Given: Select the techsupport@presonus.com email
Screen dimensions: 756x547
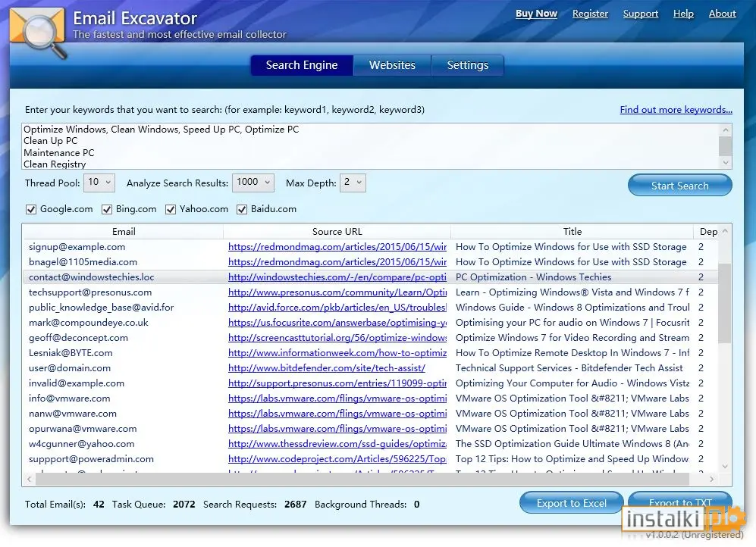Looking at the screenshot, I should click(90, 292).
